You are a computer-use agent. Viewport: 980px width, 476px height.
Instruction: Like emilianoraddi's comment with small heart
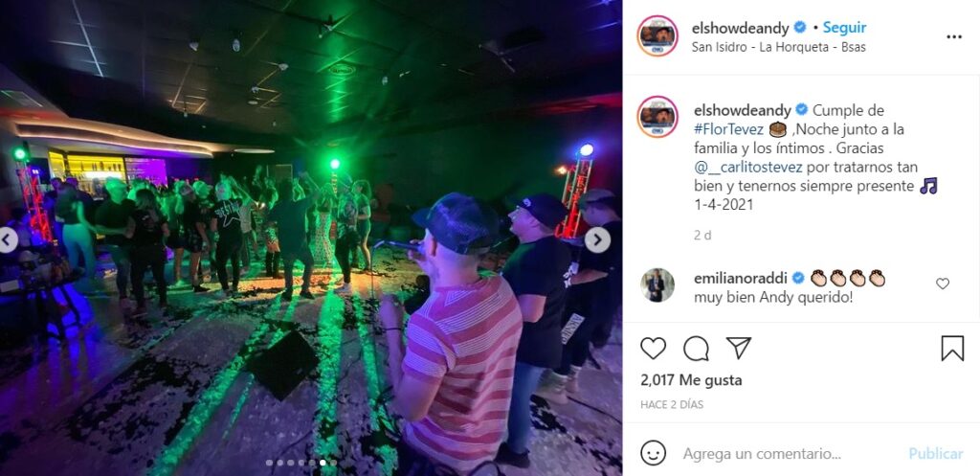943,283
